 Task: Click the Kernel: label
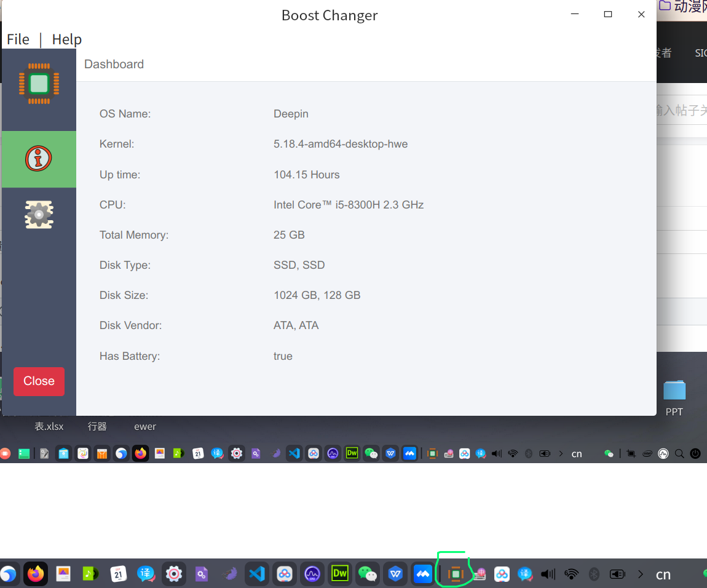pos(117,144)
